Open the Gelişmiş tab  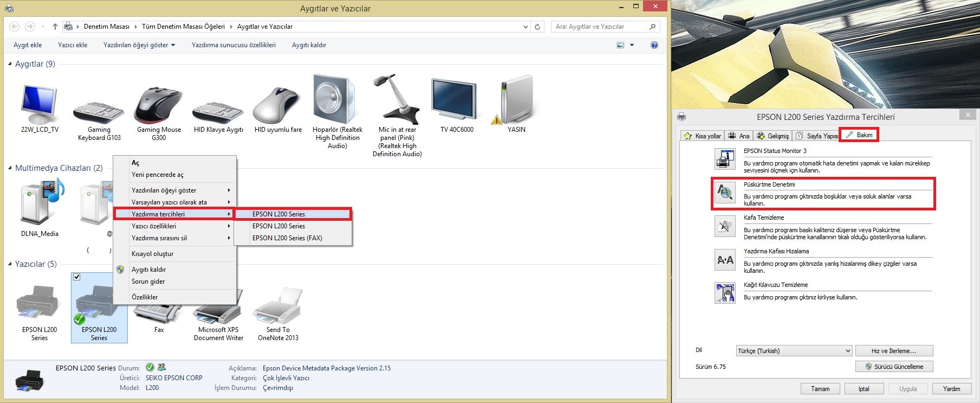coord(773,136)
